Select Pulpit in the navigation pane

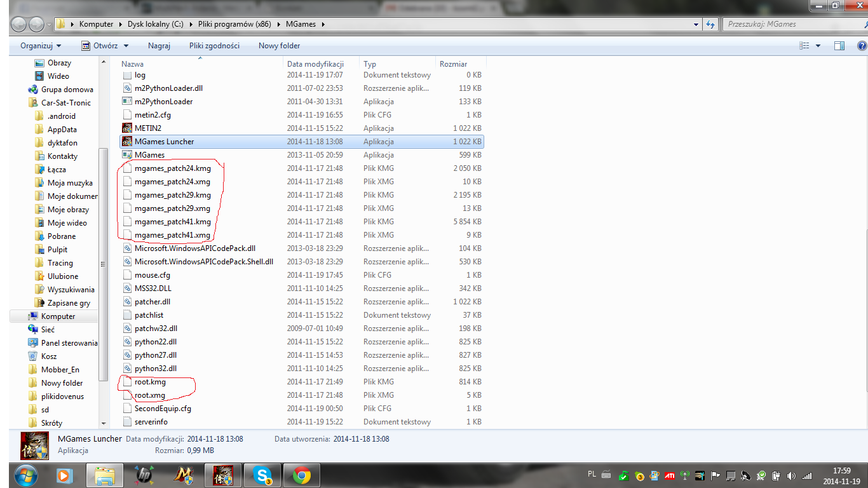[57, 250]
